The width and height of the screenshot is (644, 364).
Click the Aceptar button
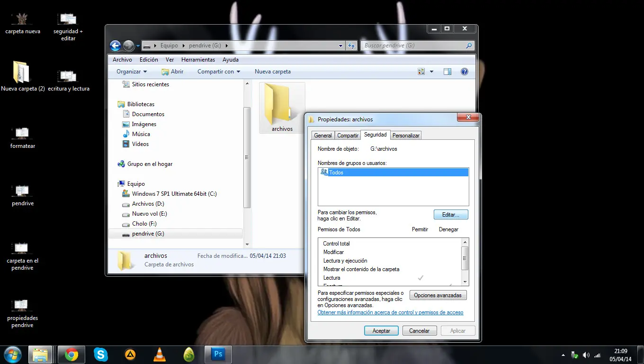381,331
